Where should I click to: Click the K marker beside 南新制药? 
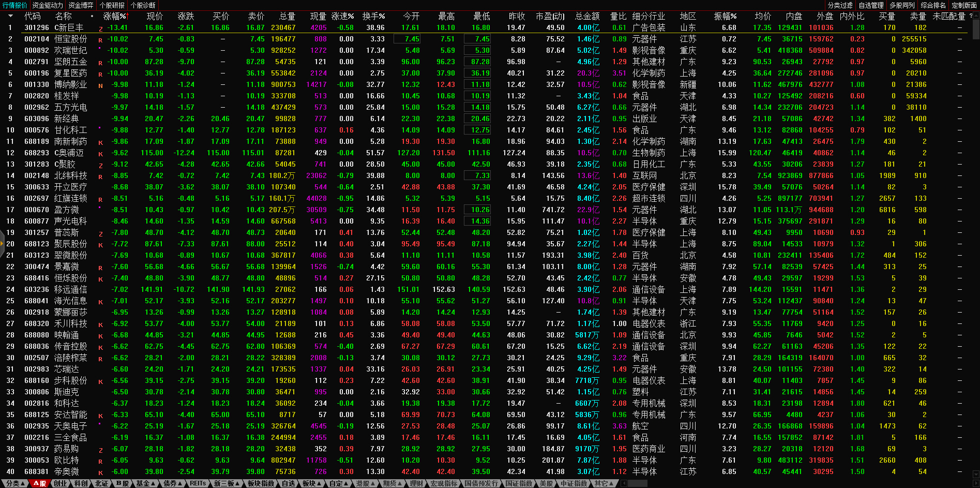pyautogui.click(x=100, y=142)
